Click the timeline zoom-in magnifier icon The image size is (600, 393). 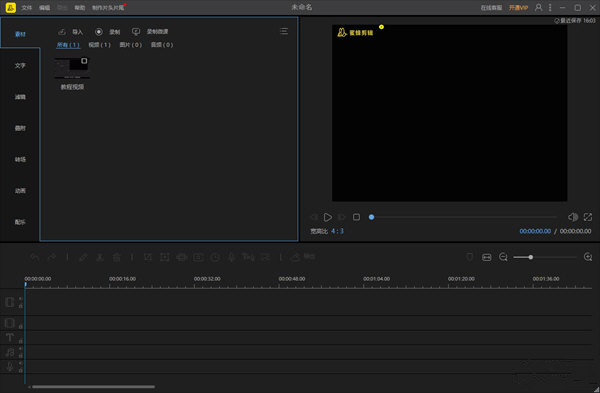pyautogui.click(x=588, y=257)
